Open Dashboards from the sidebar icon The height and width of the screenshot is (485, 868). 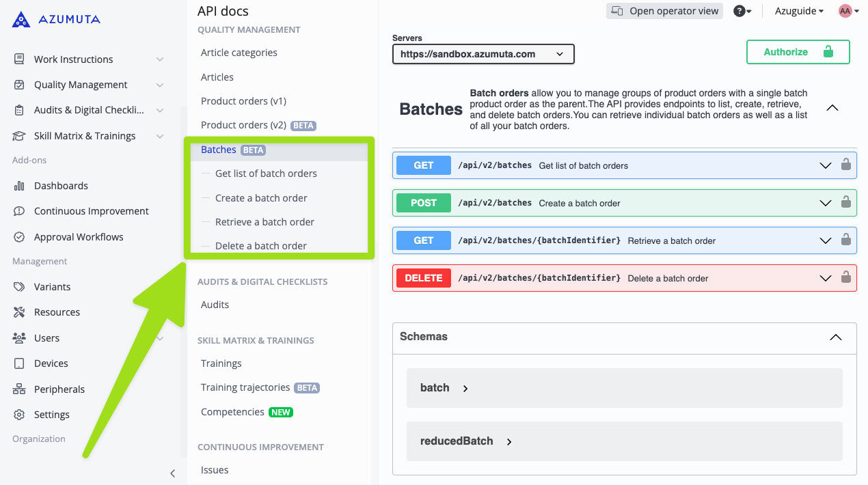pyautogui.click(x=18, y=185)
